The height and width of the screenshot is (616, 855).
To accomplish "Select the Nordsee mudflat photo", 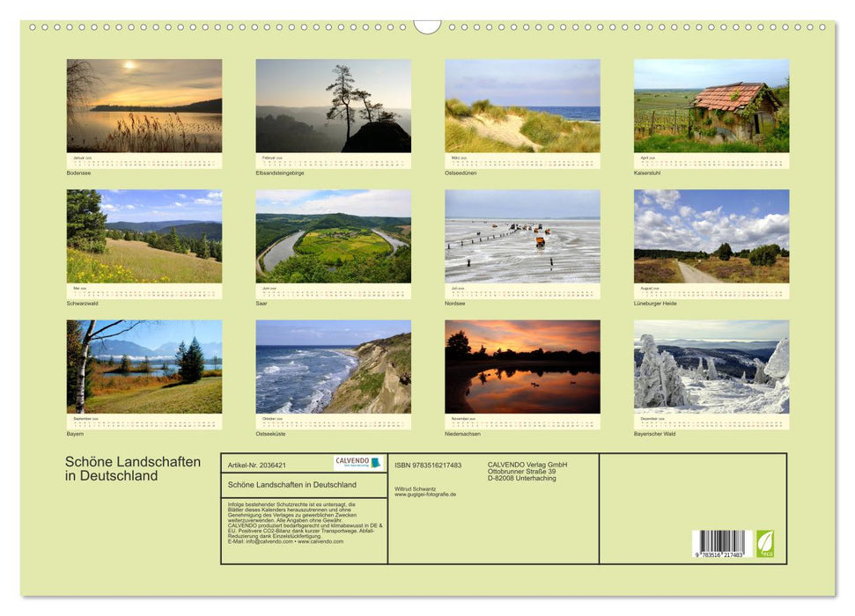I will click(x=522, y=236).
